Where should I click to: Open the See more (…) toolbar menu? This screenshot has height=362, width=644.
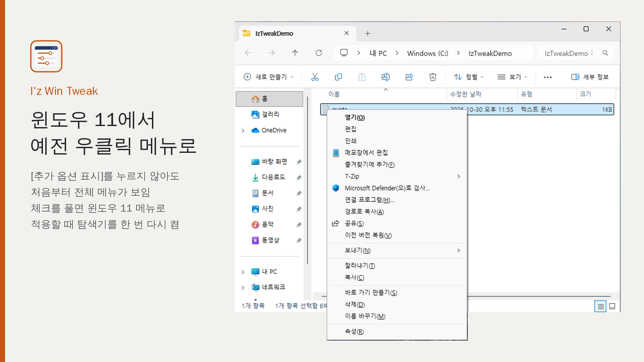pyautogui.click(x=548, y=77)
